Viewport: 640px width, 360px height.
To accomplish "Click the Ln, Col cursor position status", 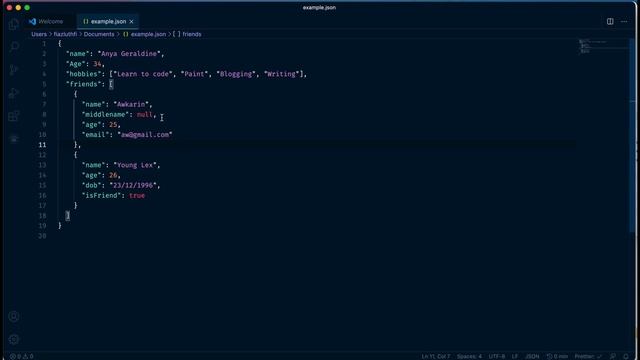I will tap(436, 356).
